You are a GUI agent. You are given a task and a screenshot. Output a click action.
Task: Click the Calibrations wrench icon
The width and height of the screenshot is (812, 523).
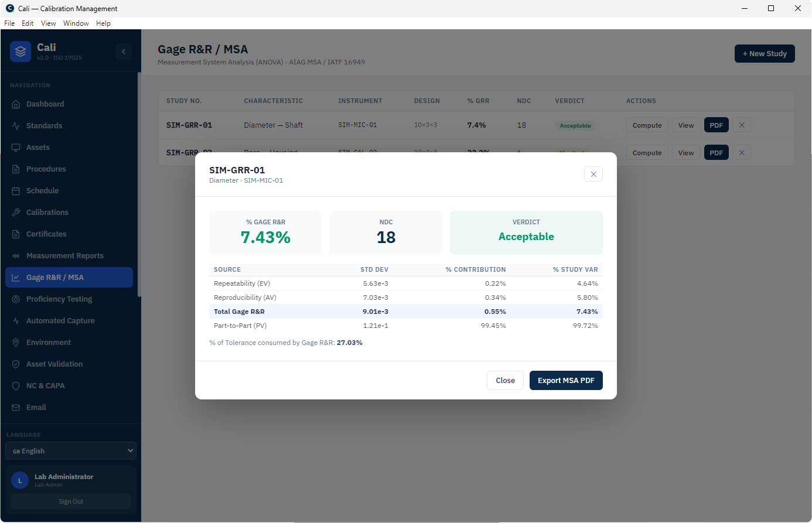[x=16, y=213]
